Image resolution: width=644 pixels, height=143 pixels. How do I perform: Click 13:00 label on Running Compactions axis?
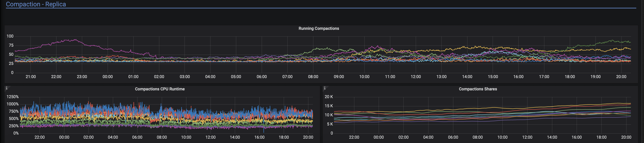coord(441,77)
